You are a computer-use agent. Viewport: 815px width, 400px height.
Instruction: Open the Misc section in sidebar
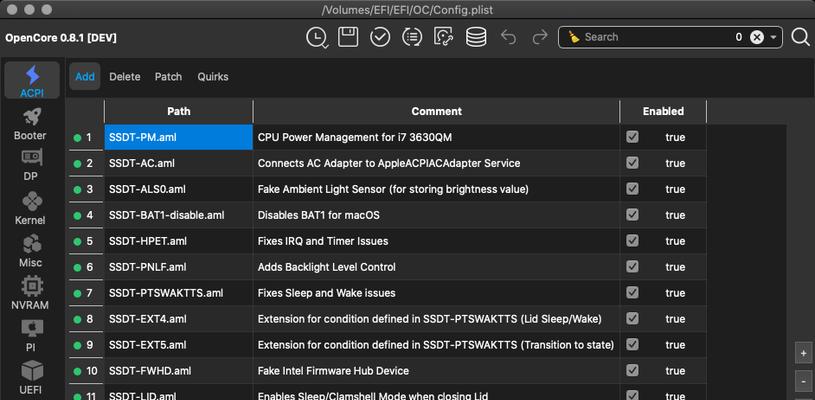31,251
